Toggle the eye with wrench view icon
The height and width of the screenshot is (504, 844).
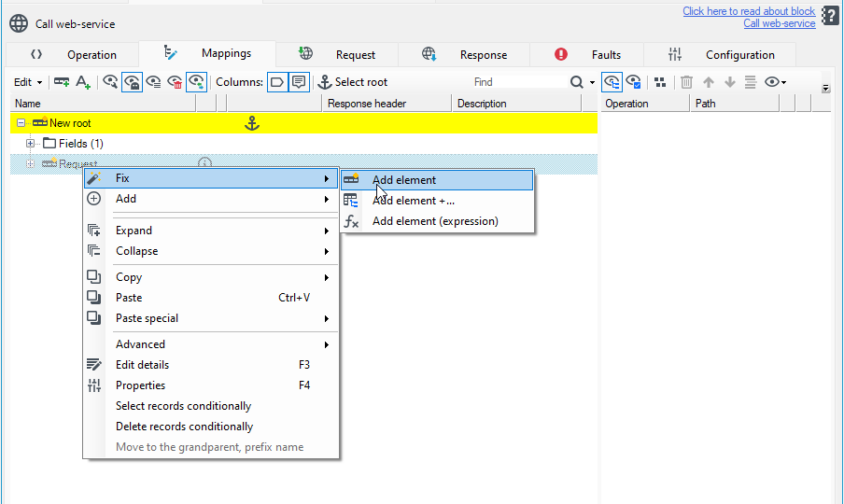pyautogui.click(x=110, y=82)
